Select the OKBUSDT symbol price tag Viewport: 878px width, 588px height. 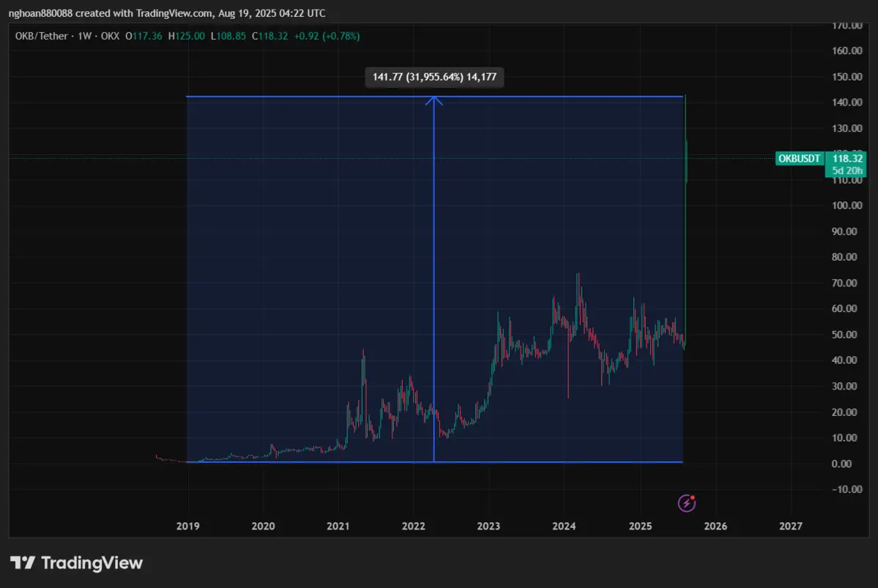pos(799,158)
